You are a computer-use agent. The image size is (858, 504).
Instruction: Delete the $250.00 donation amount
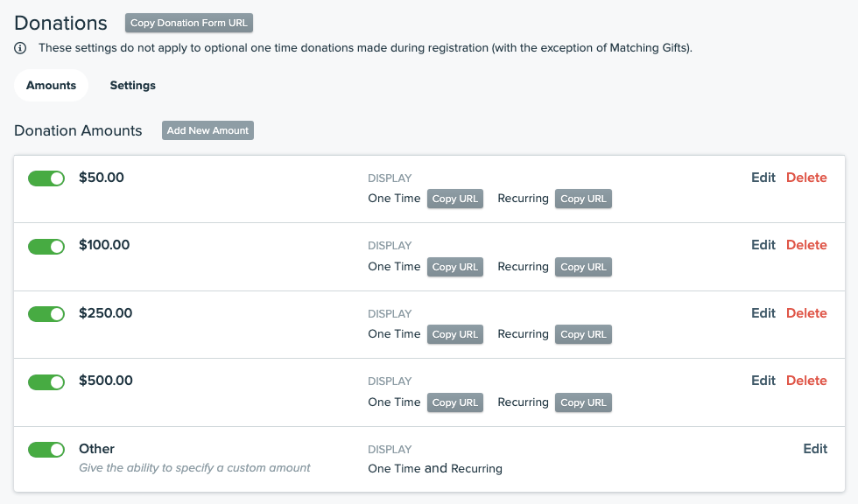[806, 313]
